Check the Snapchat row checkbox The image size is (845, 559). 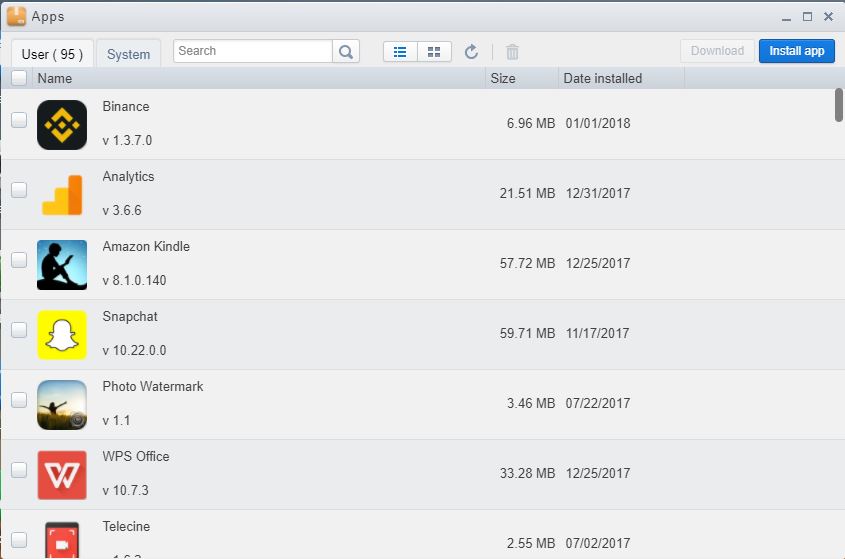coord(19,330)
